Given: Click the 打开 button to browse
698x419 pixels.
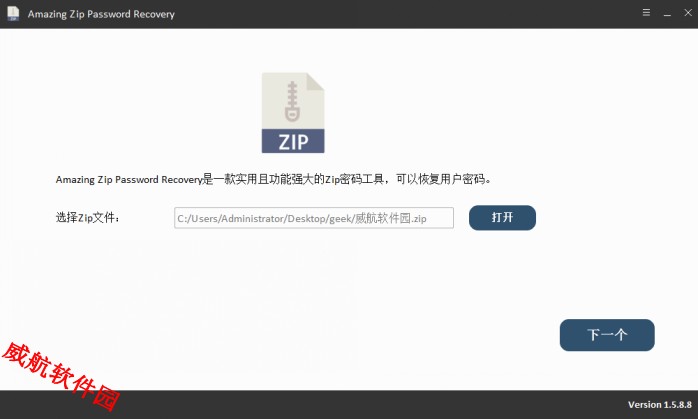Looking at the screenshot, I should tap(502, 218).
